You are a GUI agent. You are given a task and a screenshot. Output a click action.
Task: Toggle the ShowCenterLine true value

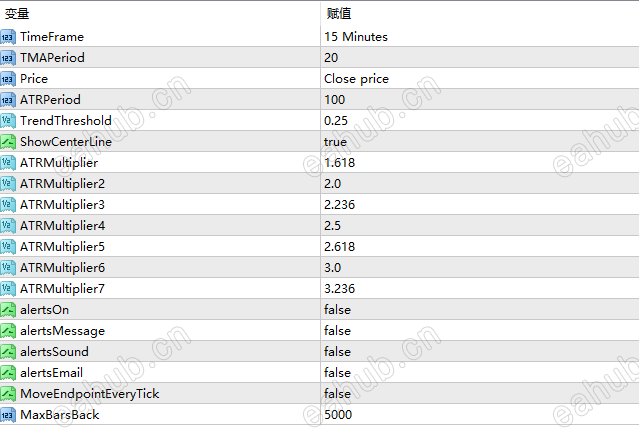[x=336, y=141]
